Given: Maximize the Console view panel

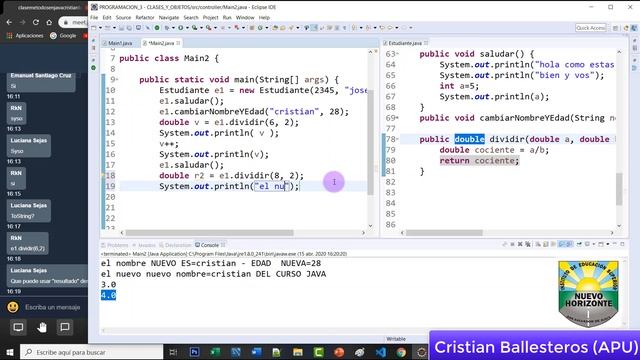Looking at the screenshot, I should pos(622,244).
